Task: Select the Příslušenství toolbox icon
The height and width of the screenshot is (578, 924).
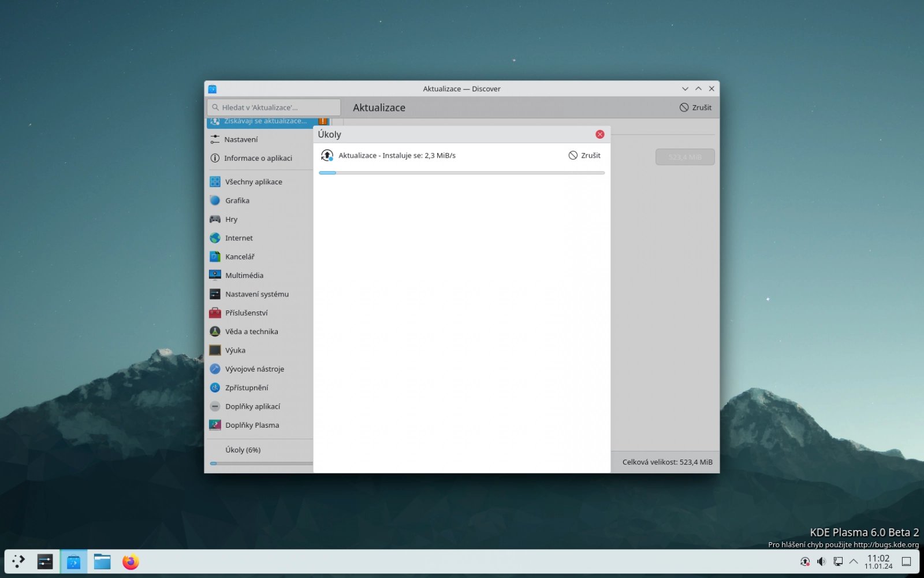Action: [215, 313]
